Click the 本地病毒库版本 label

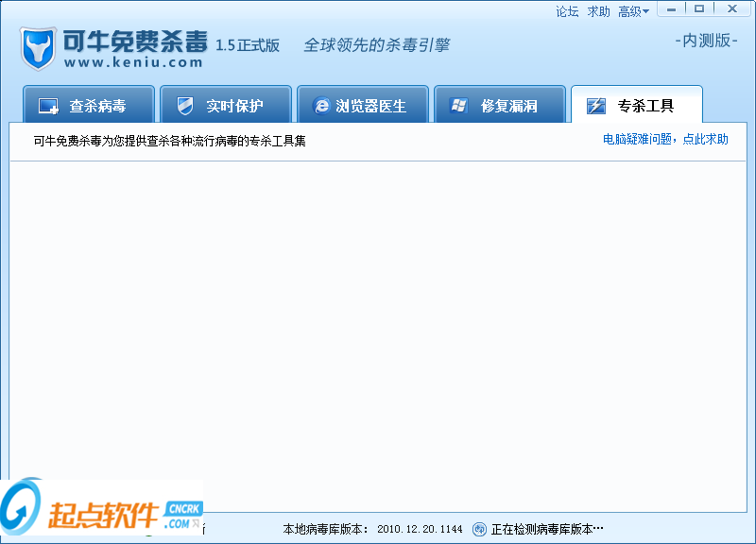(x=325, y=529)
